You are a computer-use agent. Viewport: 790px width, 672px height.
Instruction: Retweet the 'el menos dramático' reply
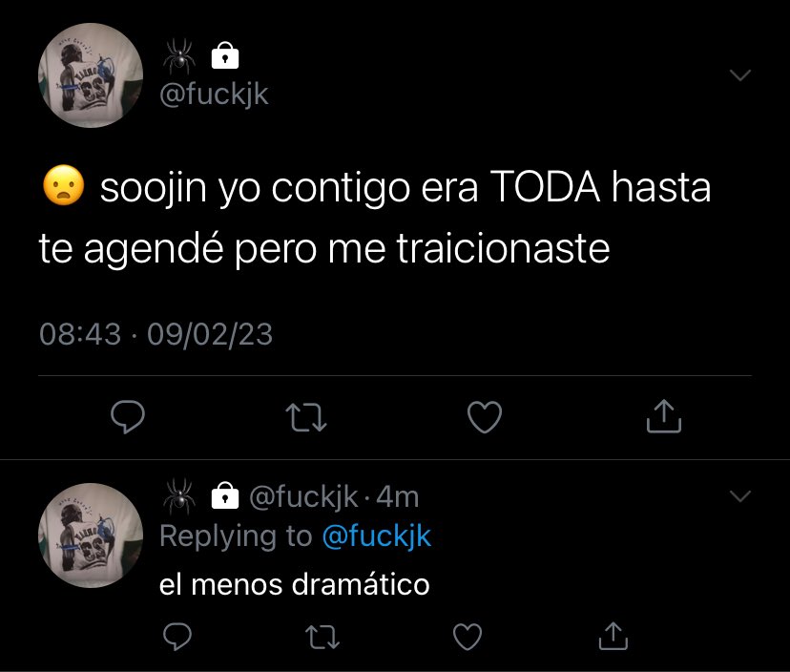322,637
